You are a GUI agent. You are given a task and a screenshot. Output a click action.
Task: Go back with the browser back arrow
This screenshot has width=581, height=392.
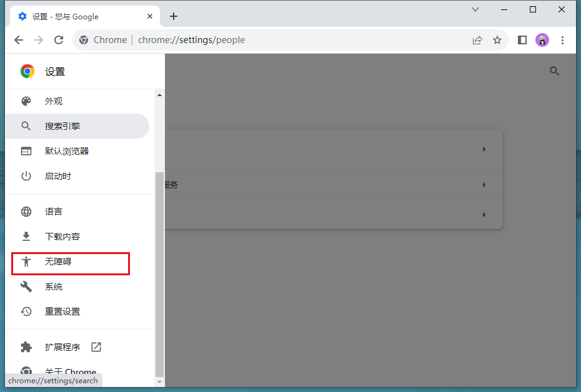pos(19,40)
